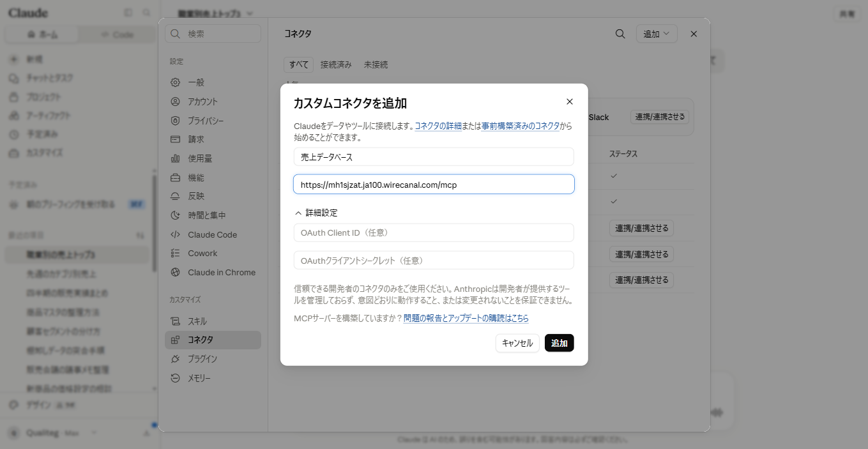Click the キャンセル button

tap(517, 343)
